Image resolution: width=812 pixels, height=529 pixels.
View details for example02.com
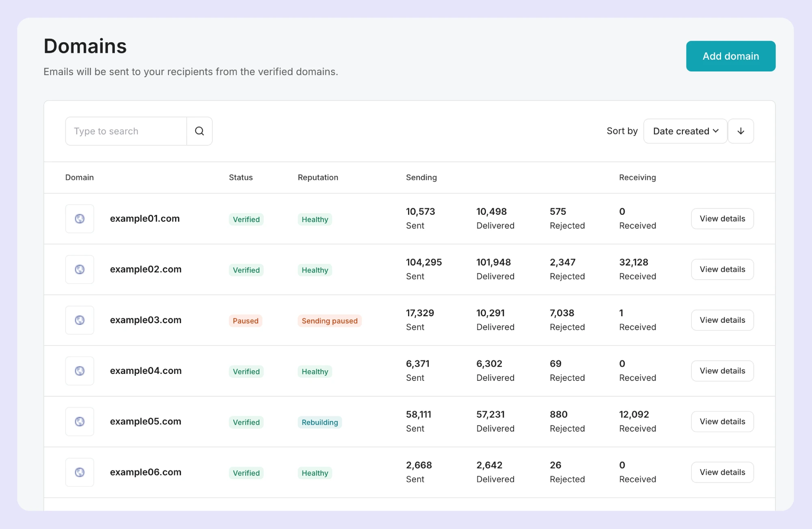coord(722,270)
